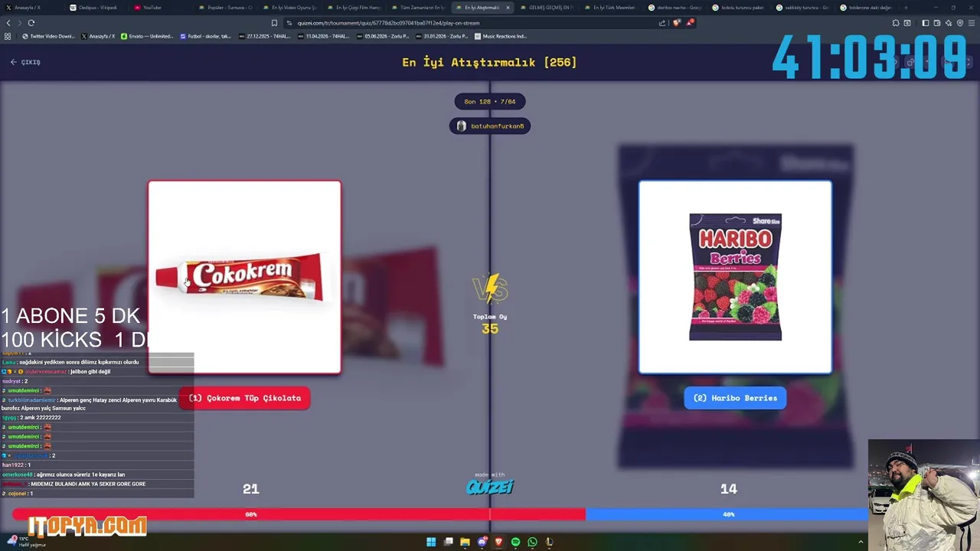Switch to the toblerone daki dağın tab
Image resolution: width=980 pixels, height=551 pixels.
tap(871, 8)
